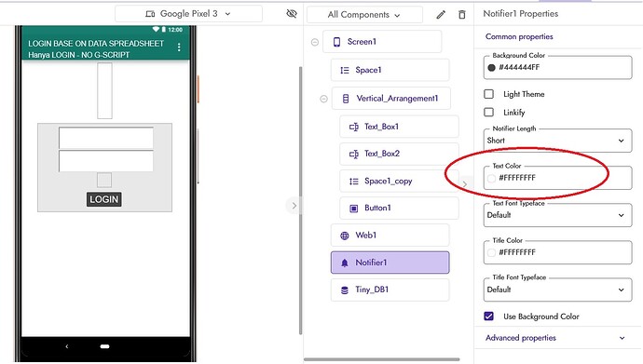Click the Notifier1 Properties title
The height and width of the screenshot is (364, 643).
[520, 14]
